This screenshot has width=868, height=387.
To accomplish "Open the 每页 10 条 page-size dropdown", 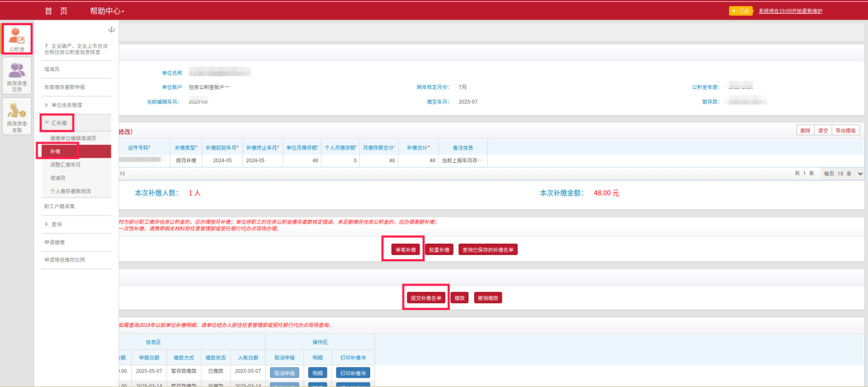I will 842,173.
